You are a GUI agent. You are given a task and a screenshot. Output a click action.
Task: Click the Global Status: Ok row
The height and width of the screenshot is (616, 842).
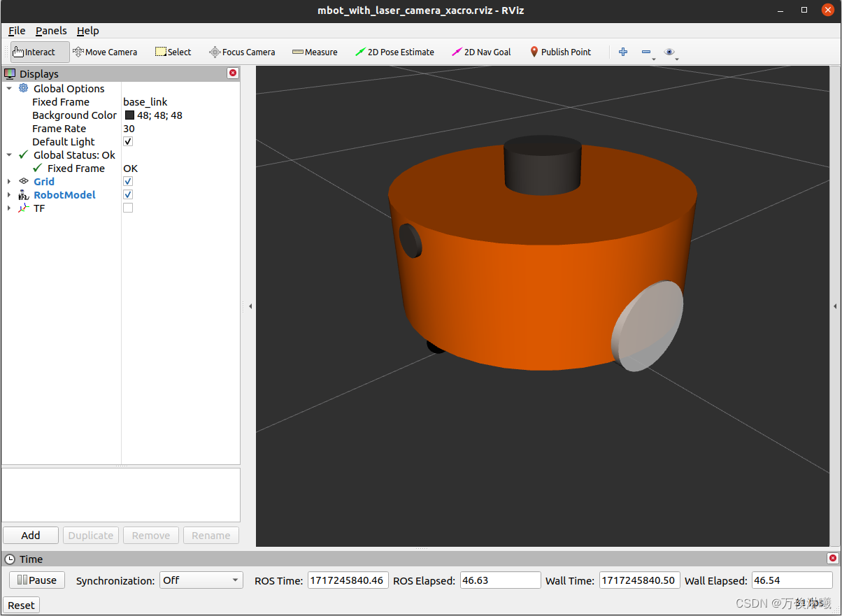pos(74,155)
